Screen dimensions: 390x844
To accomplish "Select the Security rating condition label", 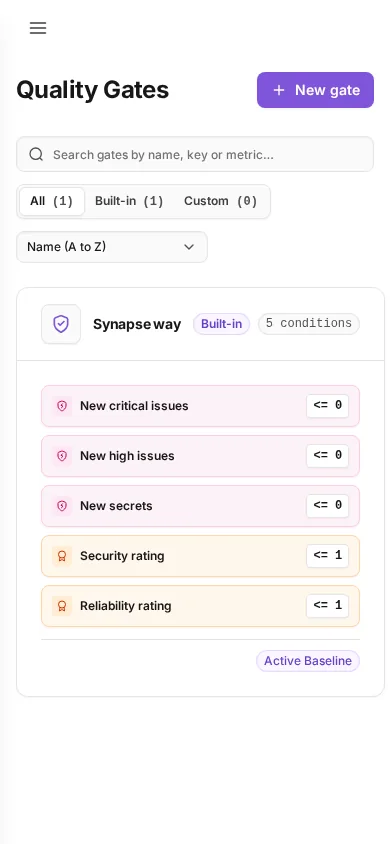I will point(122,556).
